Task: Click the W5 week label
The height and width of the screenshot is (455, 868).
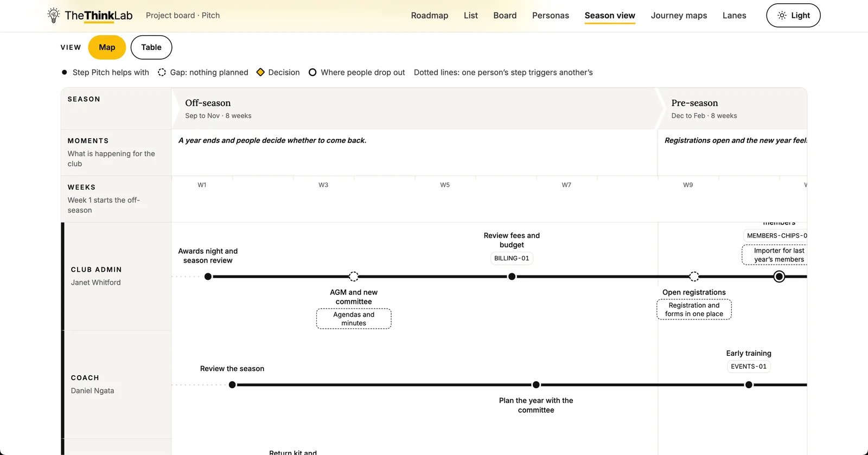Action: pyautogui.click(x=445, y=185)
